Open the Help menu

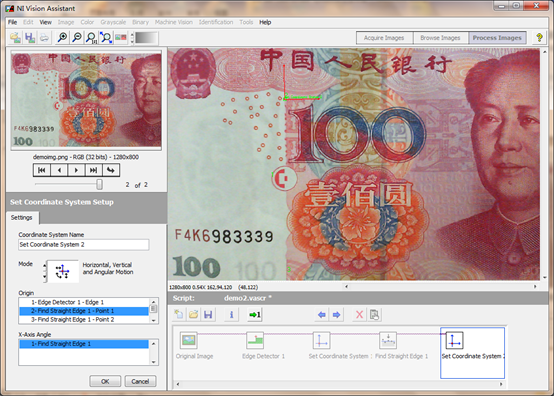click(265, 22)
